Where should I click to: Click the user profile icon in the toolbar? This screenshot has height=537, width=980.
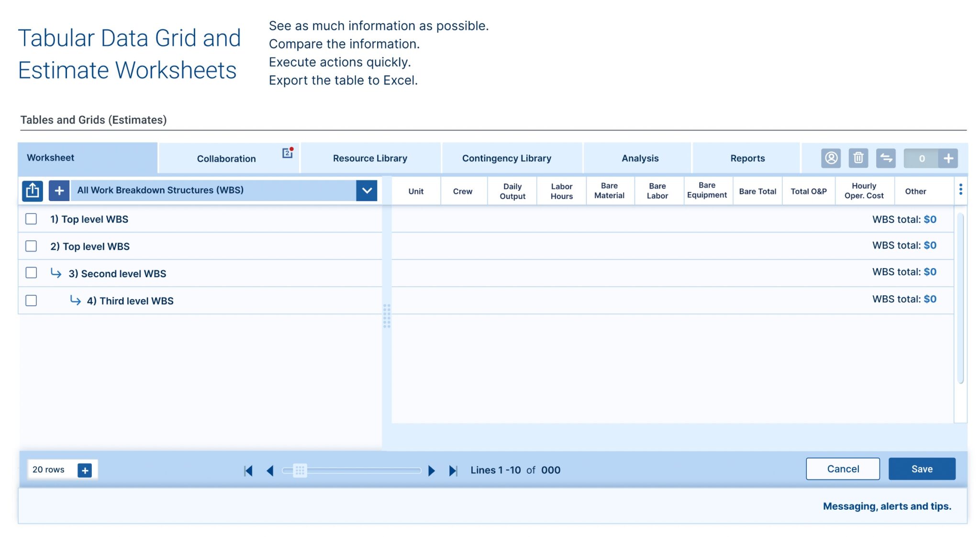831,158
